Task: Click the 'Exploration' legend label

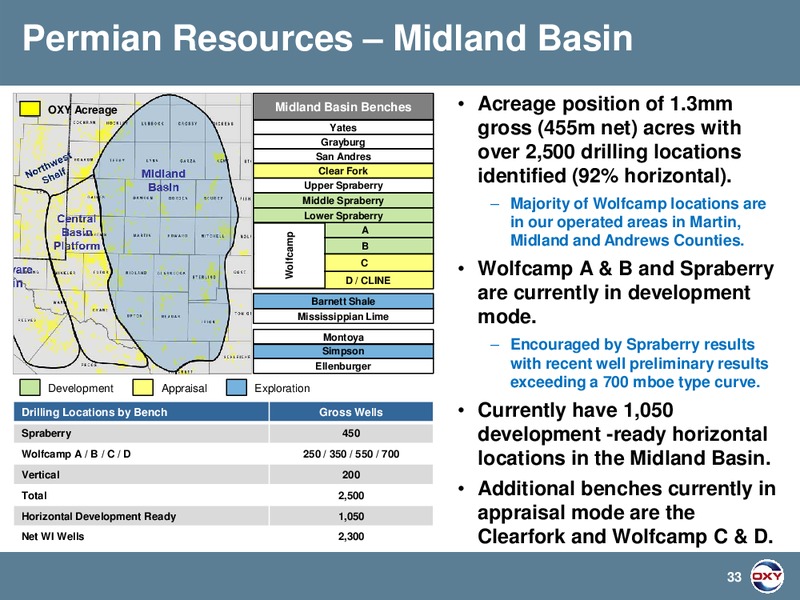Action: click(282, 388)
